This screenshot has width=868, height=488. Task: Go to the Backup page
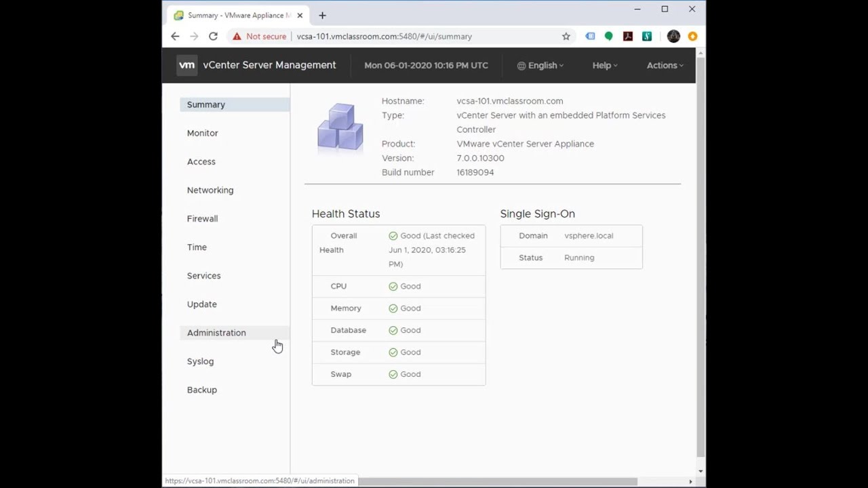click(x=235, y=390)
